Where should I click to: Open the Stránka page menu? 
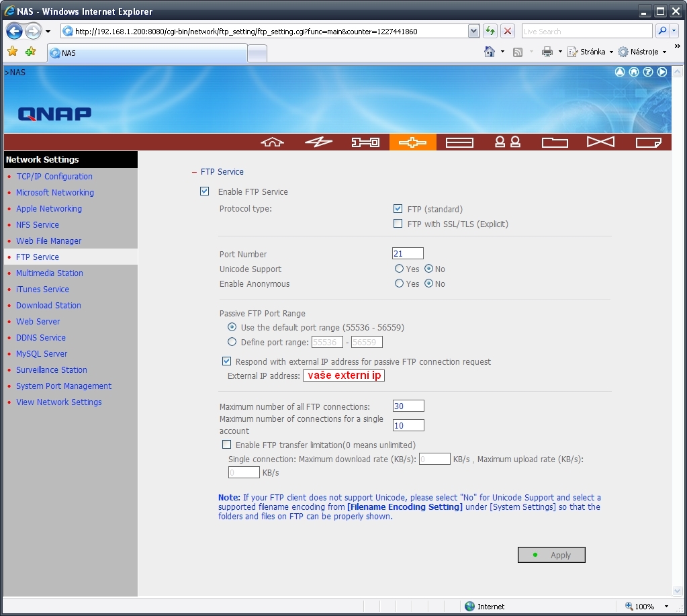(x=590, y=52)
